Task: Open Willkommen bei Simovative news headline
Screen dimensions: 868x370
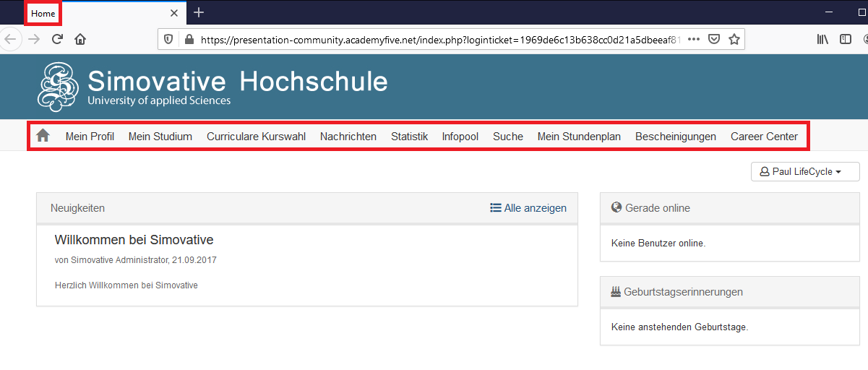Action: (134, 240)
